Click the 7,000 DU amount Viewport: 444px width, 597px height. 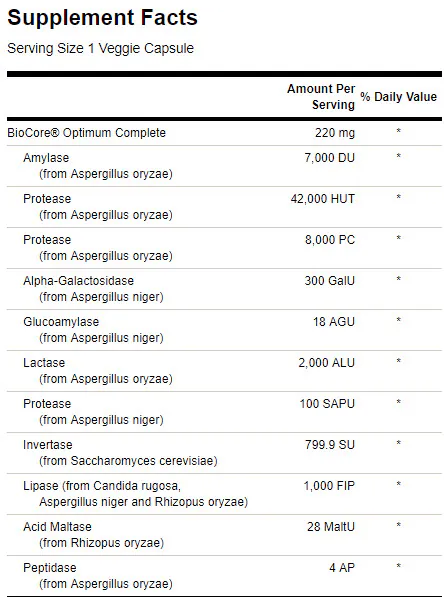329,158
